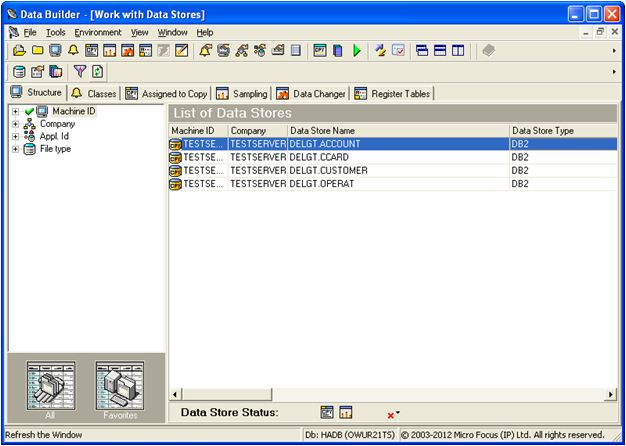Click the data store icon in the DELGT.CCARD row

tap(175, 157)
